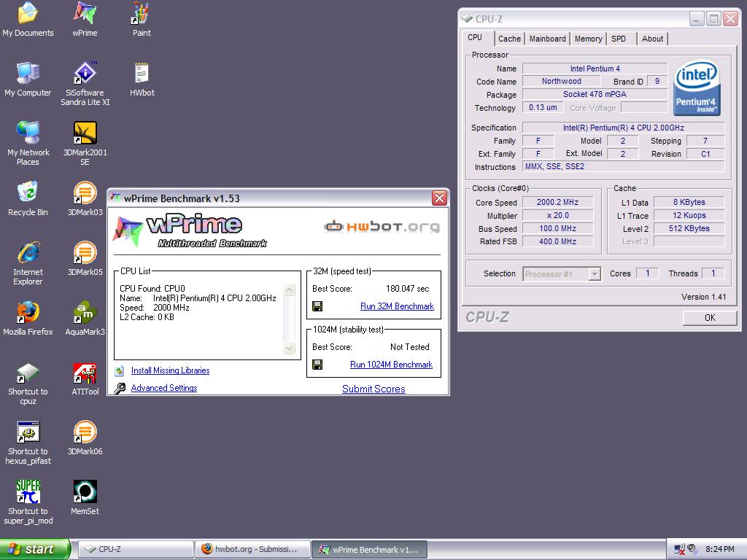Click the Instructions field MMX, SSE, SSE2

click(623, 166)
